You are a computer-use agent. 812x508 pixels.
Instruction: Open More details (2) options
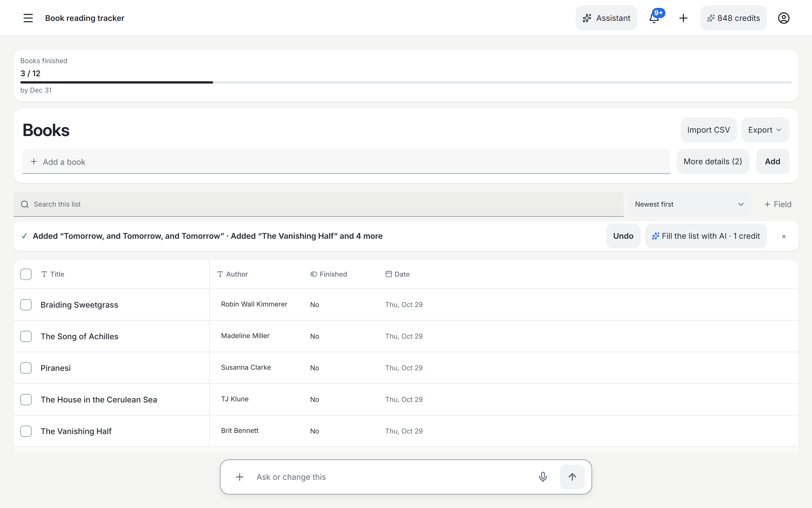[713, 162]
